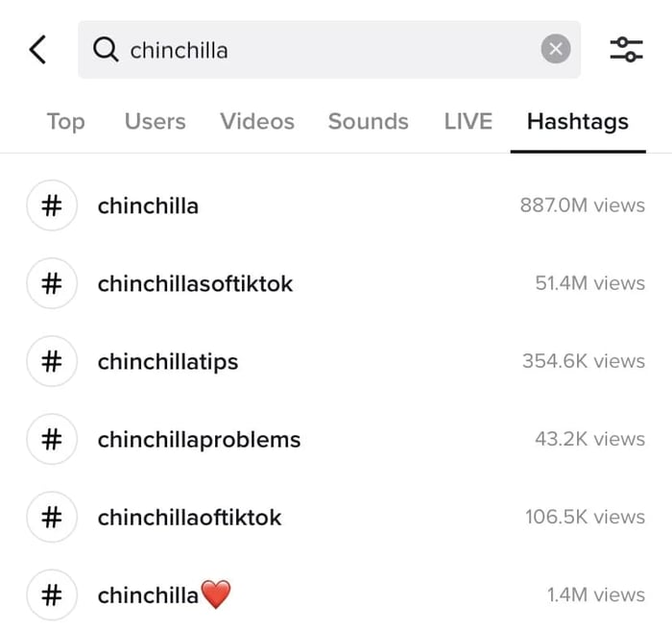Open the chinchillasoftiktok hashtag

(195, 283)
